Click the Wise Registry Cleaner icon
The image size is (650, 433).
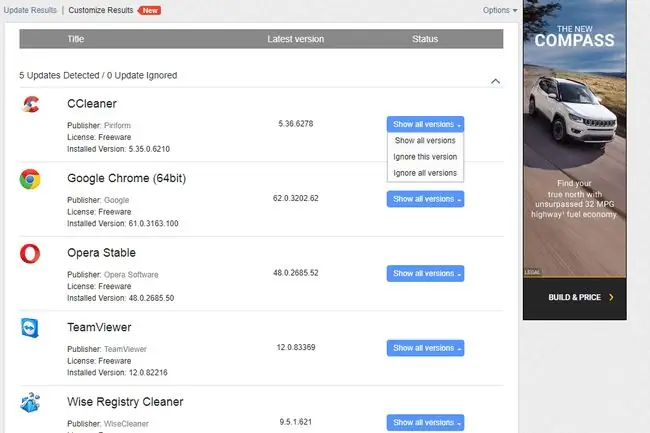pos(30,403)
